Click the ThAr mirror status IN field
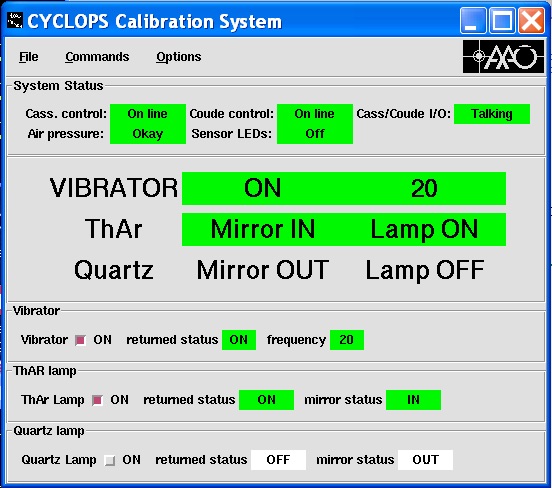The image size is (552, 488). (413, 400)
